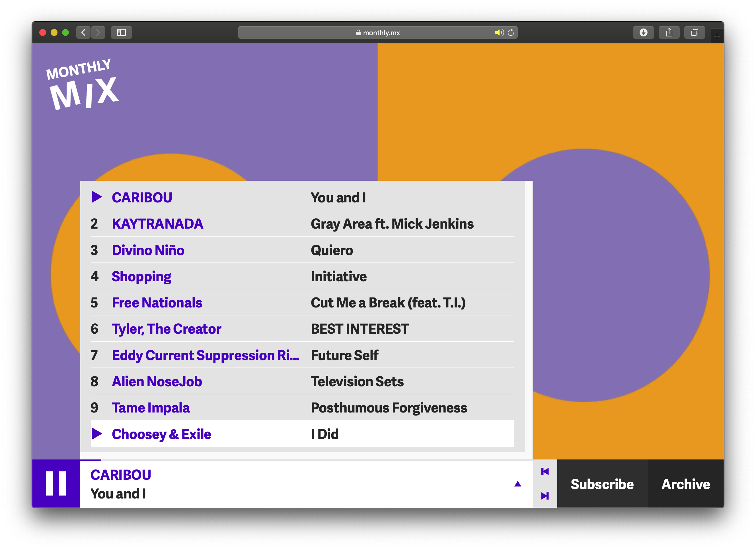Open Alien NoseJob artist link
Image resolution: width=756 pixels, height=550 pixels.
coord(157,381)
